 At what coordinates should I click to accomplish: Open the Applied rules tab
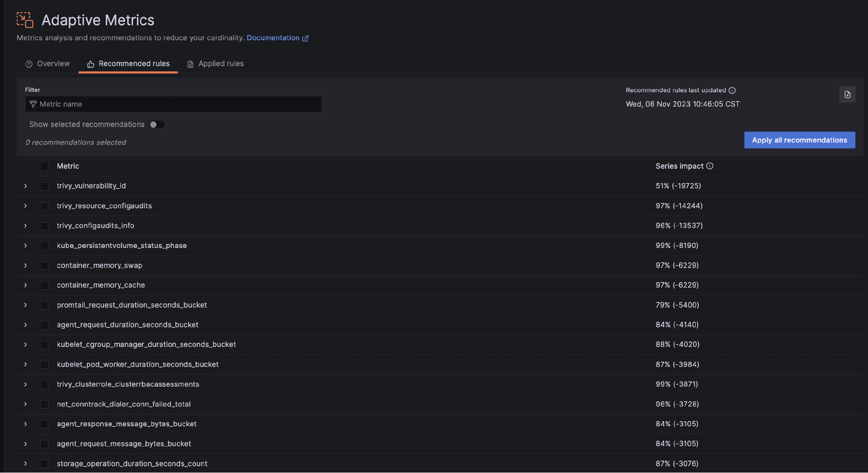pyautogui.click(x=215, y=64)
